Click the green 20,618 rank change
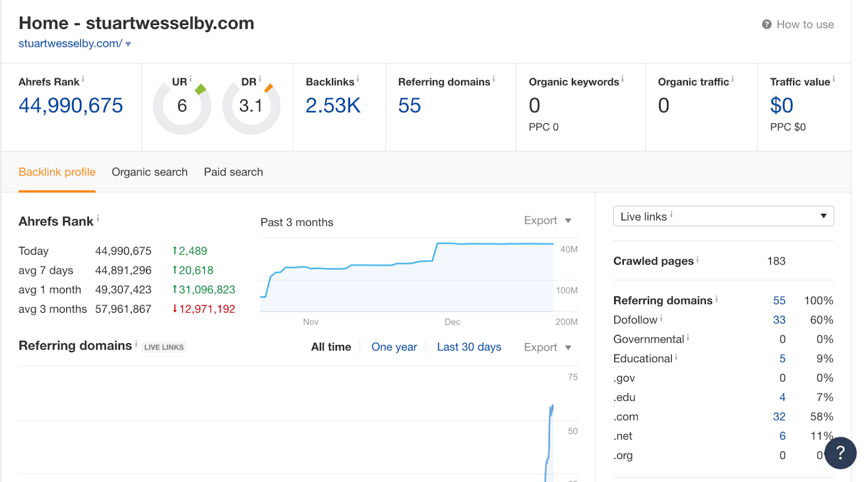The image size is (868, 482). pyautogui.click(x=193, y=270)
